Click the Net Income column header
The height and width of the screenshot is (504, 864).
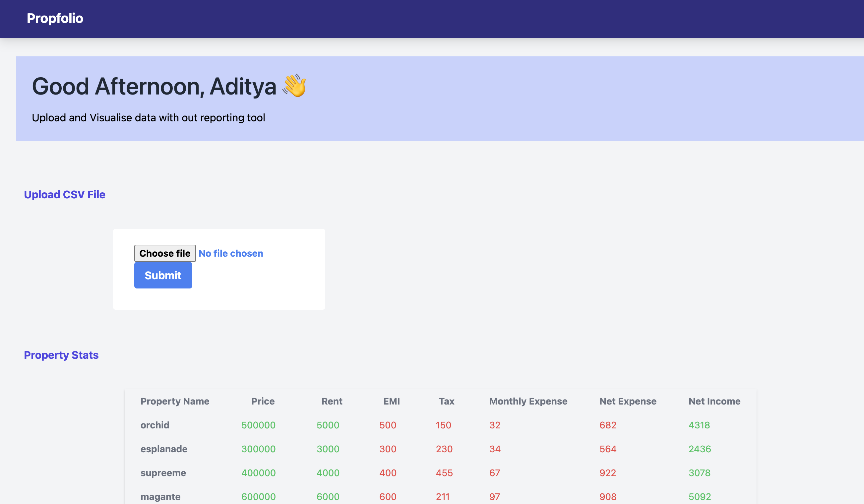(714, 402)
